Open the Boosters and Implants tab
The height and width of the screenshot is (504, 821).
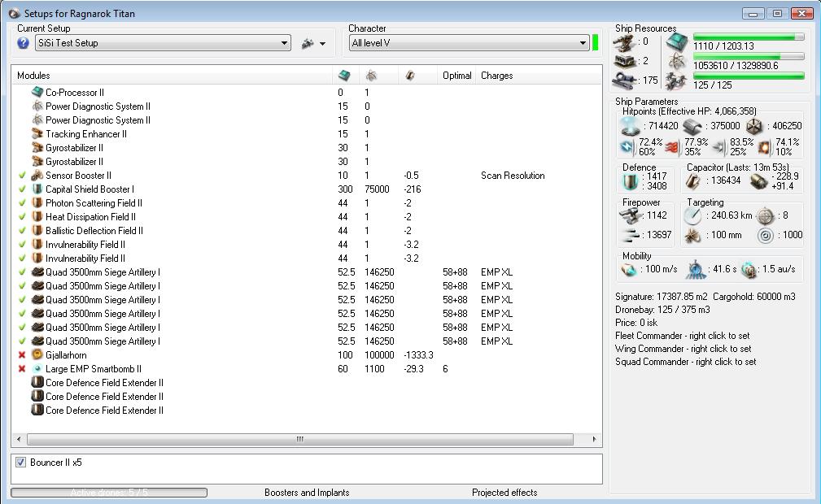307,493
